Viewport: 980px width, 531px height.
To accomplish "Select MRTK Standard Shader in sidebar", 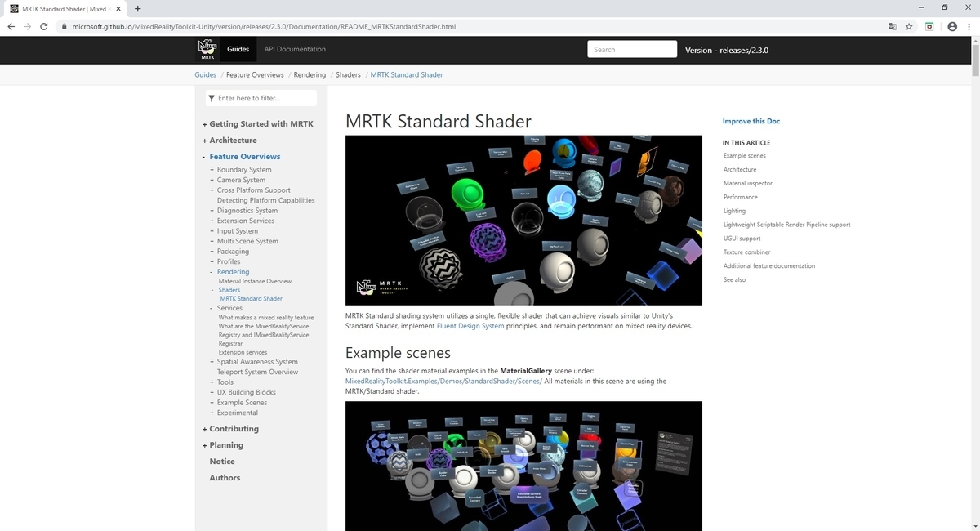I will (252, 299).
